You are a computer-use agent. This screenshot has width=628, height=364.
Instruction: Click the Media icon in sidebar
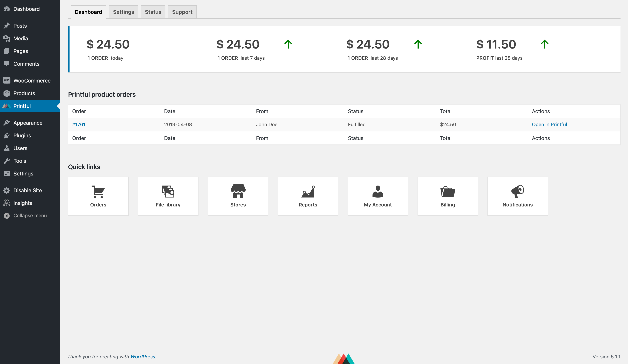coord(7,38)
